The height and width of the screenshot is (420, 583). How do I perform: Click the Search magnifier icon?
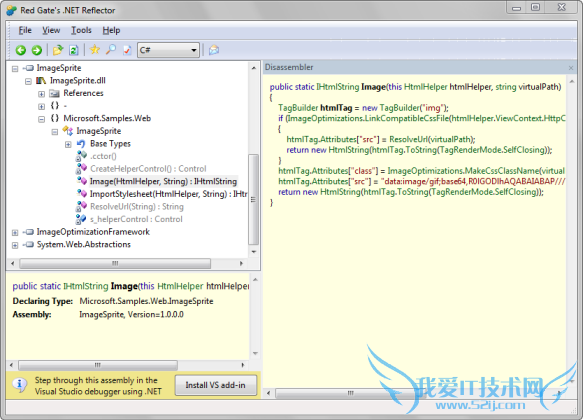[x=111, y=49]
